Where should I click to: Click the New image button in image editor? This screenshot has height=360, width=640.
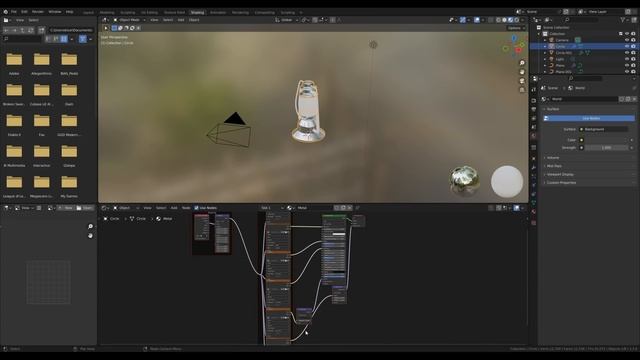(66, 208)
